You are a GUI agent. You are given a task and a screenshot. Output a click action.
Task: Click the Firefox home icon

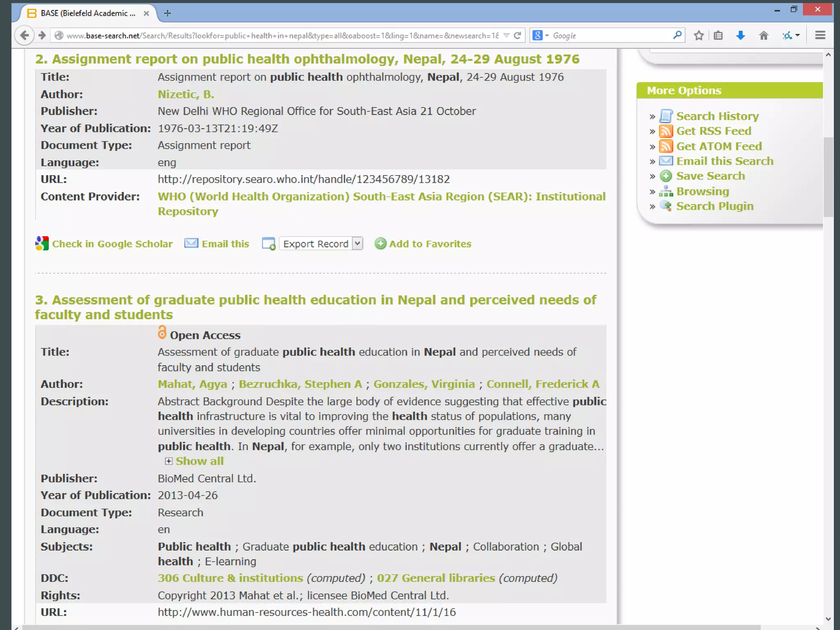tap(763, 36)
